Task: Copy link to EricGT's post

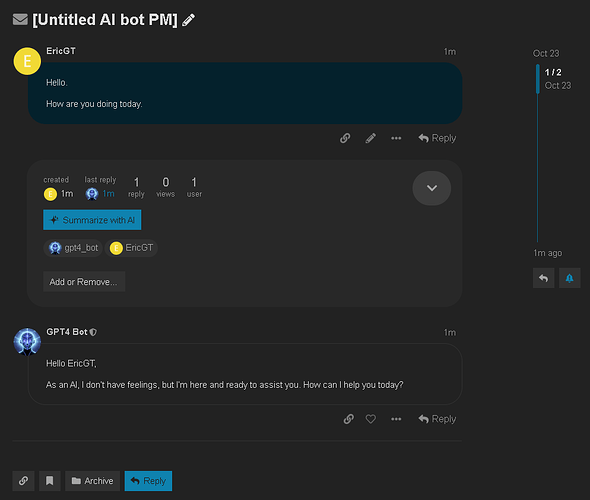Action: tap(345, 138)
